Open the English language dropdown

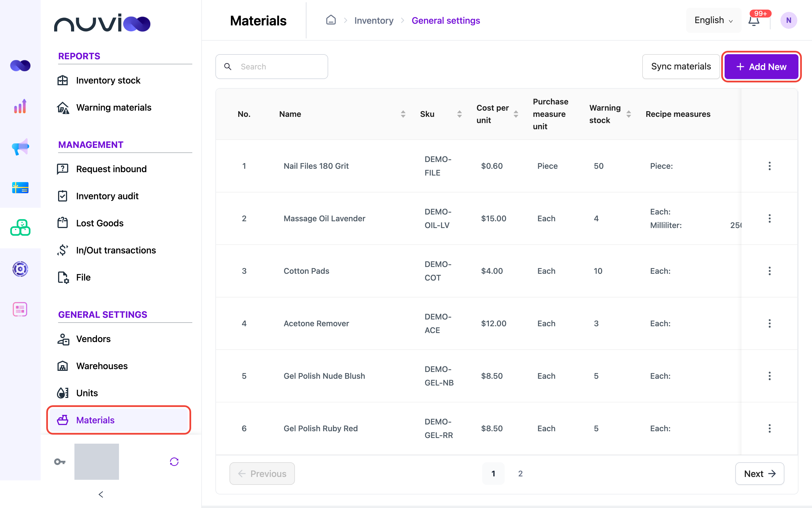[x=714, y=20]
